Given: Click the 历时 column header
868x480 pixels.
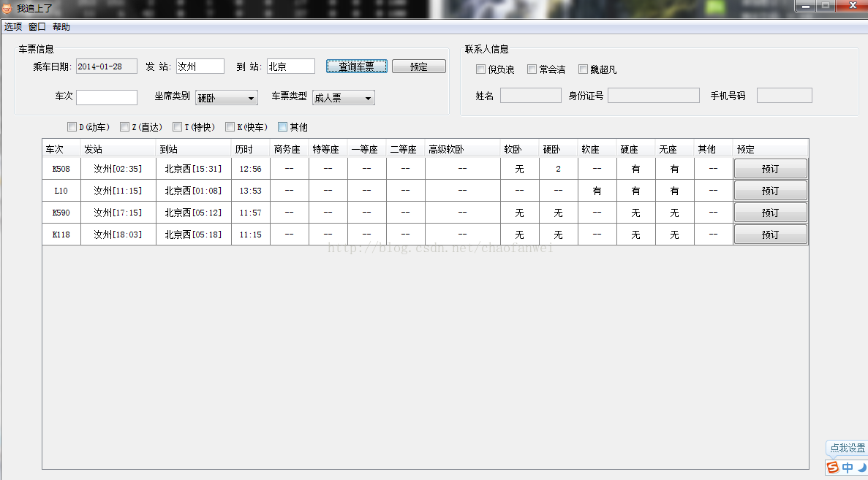Looking at the screenshot, I should pos(251,149).
